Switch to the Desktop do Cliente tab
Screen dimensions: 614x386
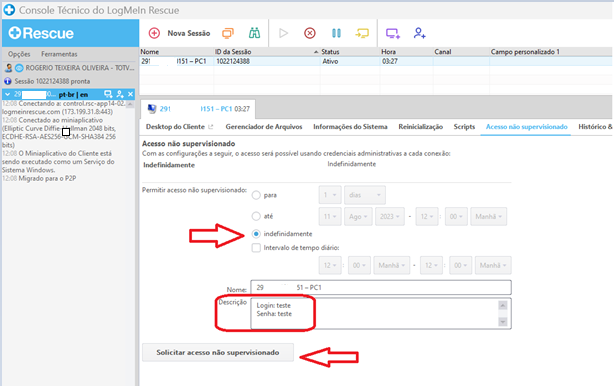click(x=175, y=127)
